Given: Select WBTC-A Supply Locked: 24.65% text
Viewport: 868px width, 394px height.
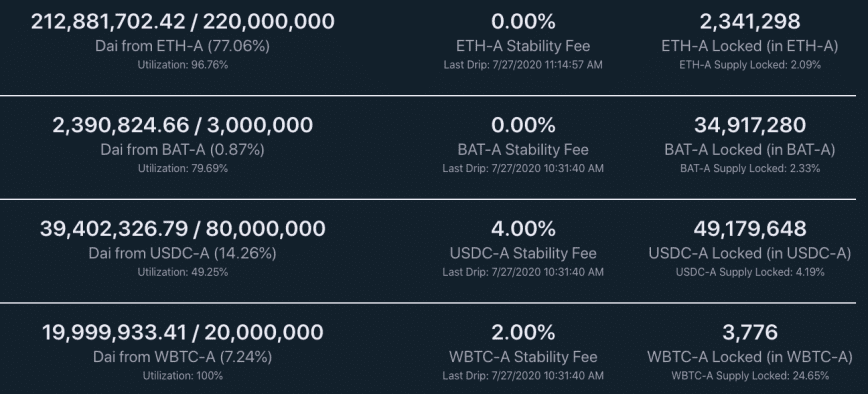Looking at the screenshot, I should pos(750,376).
